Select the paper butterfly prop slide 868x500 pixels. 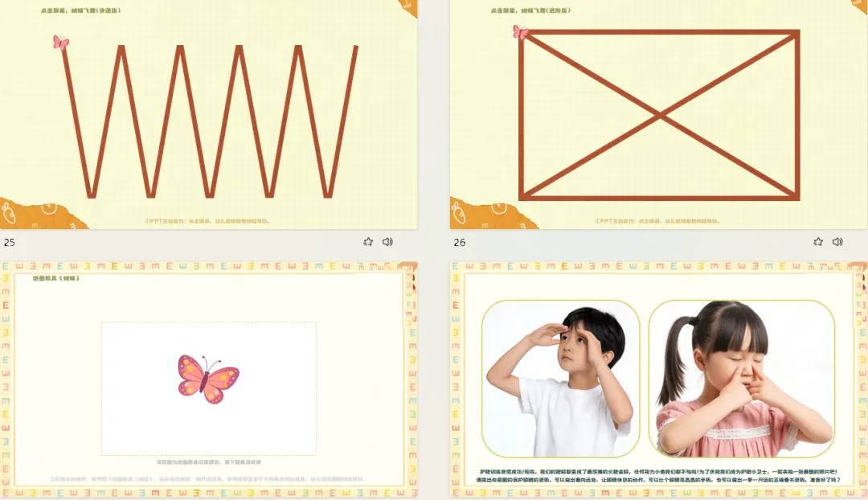(209, 381)
